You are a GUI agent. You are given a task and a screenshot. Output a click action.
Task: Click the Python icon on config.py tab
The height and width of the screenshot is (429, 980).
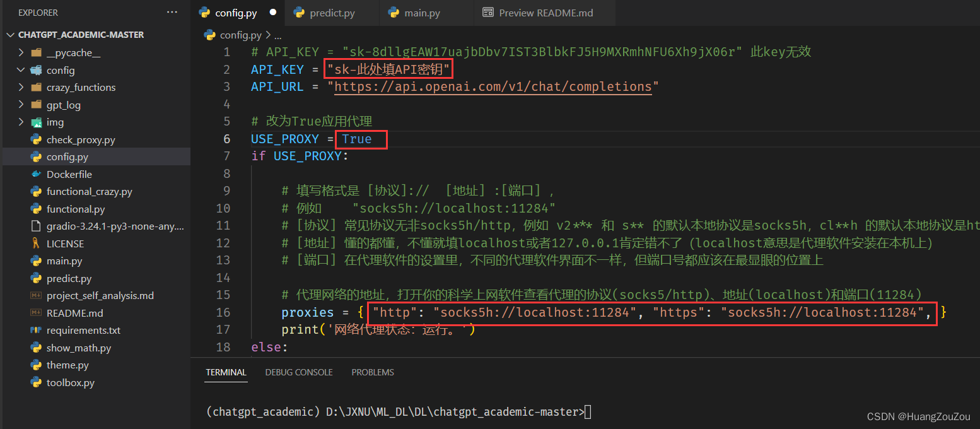[x=204, y=13]
